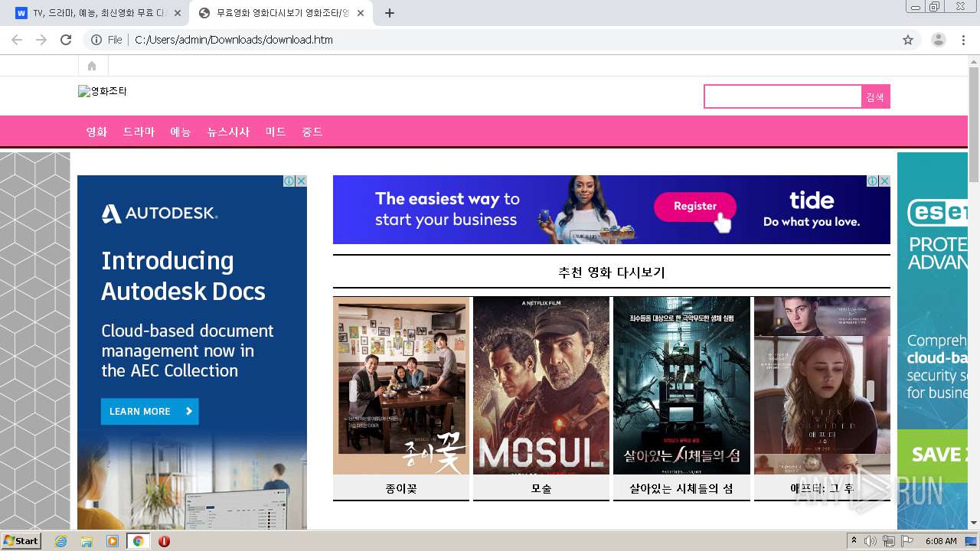This screenshot has width=980, height=551.
Task: Click AdChoices info icon on Autodesk ad
Action: (x=289, y=181)
